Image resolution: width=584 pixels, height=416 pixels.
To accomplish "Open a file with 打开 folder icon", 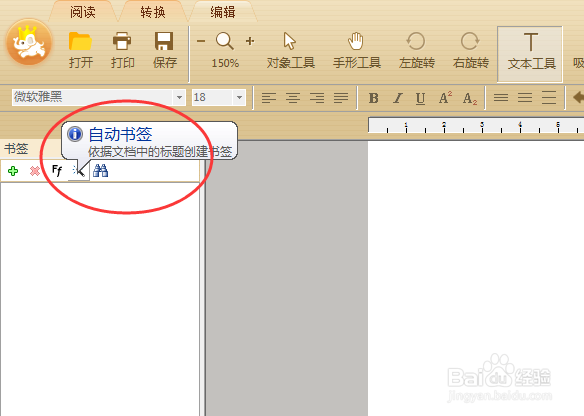I will [80, 50].
